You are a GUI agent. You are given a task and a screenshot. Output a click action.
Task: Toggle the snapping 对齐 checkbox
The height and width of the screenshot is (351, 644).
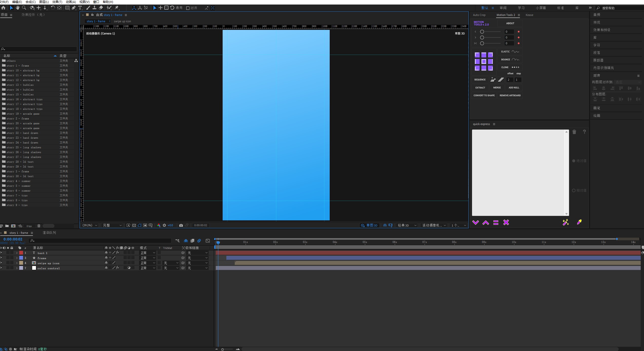click(188, 8)
